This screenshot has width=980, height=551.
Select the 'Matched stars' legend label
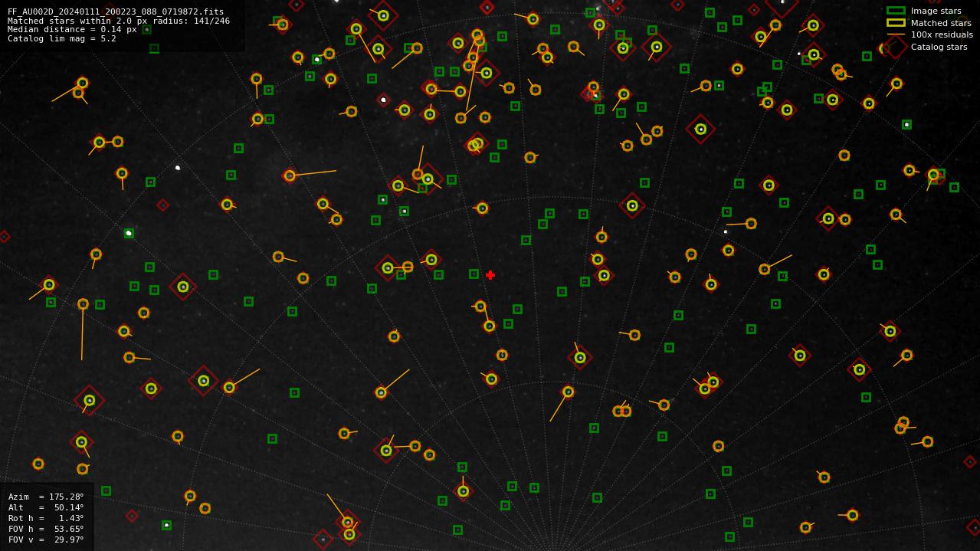point(941,23)
